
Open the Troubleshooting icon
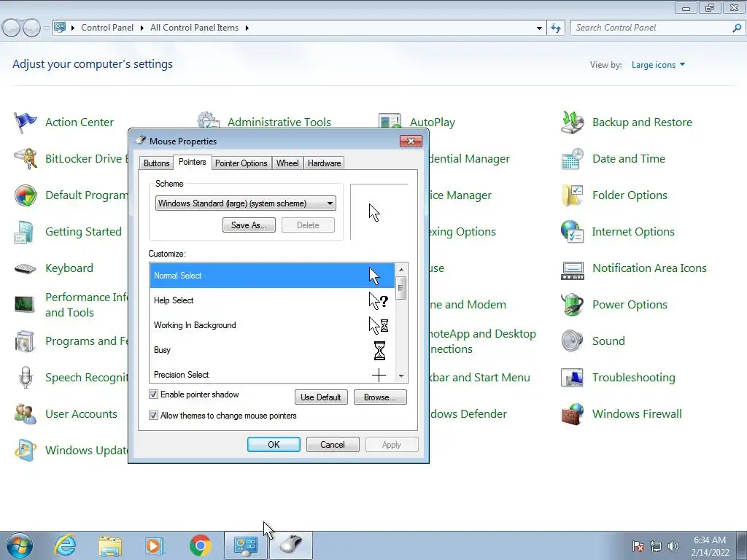pyautogui.click(x=572, y=378)
